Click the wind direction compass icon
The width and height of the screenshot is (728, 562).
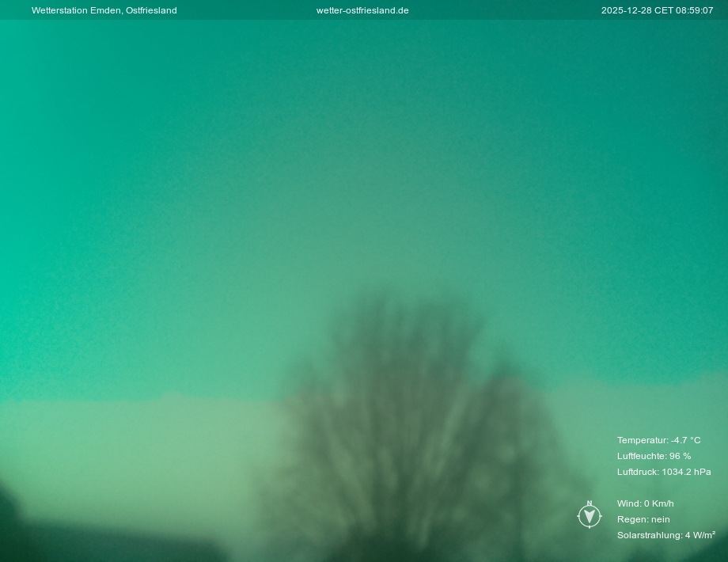click(x=590, y=517)
